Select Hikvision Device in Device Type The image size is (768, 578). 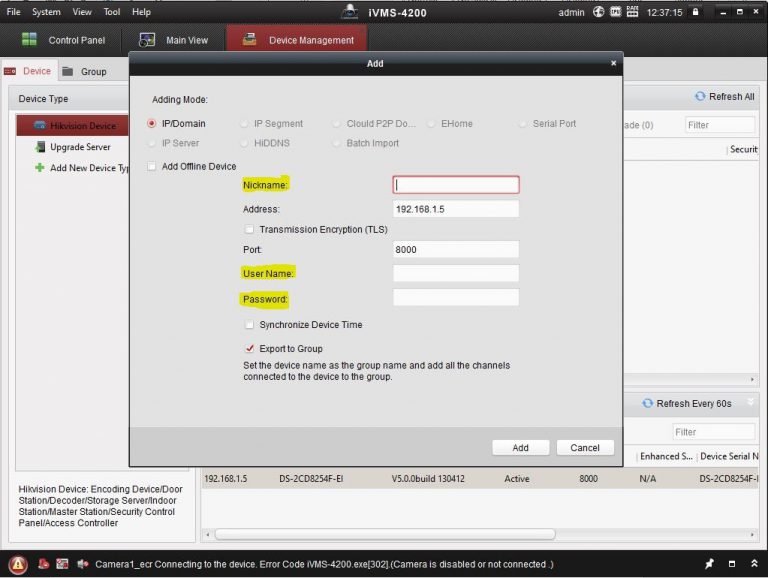[x=72, y=125]
